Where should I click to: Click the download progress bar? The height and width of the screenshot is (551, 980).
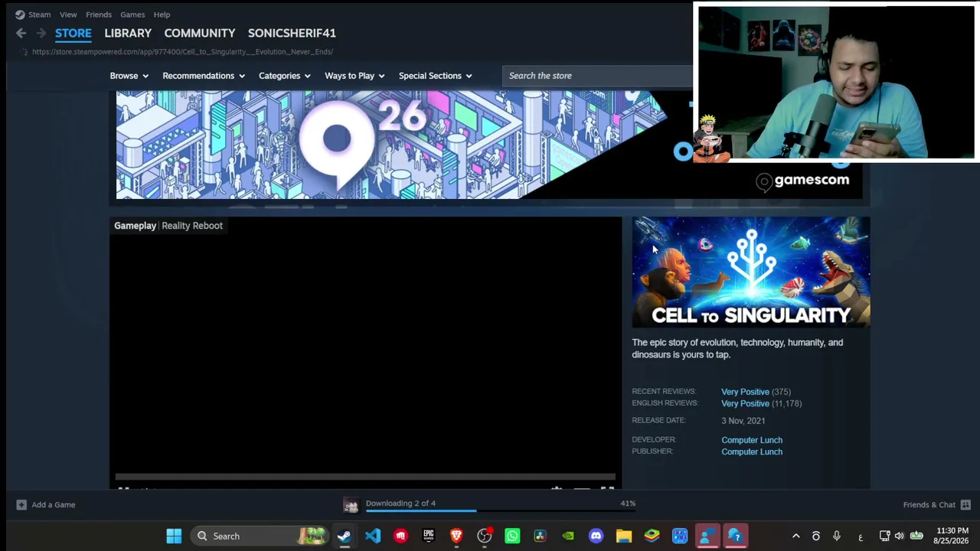(501, 510)
